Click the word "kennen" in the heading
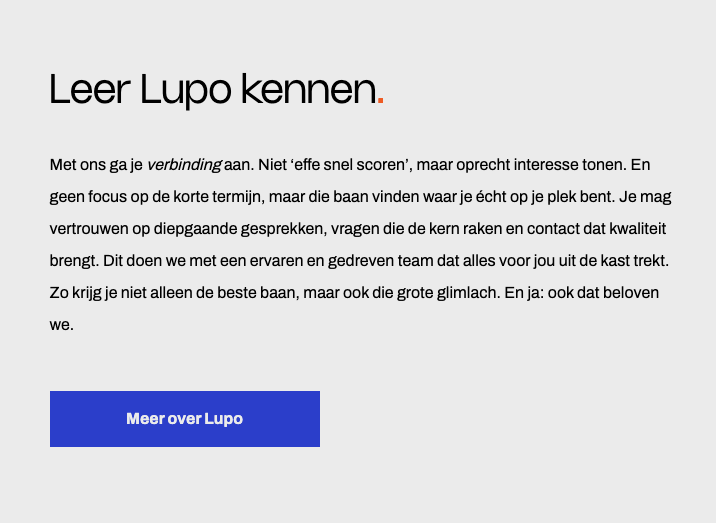This screenshot has height=523, width=716. [x=308, y=90]
